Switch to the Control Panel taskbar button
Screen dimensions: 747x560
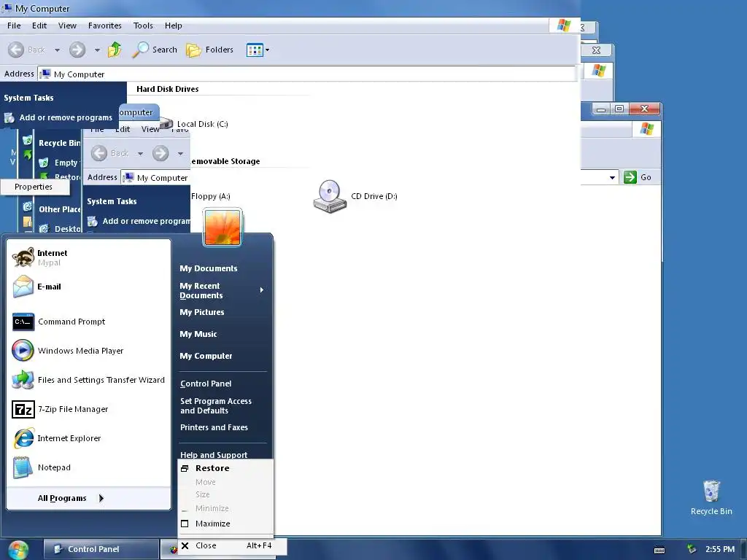coord(101,550)
